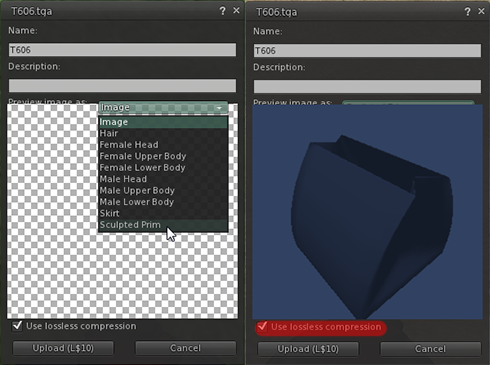Toggle lossless compression in the right dialog
The height and width of the screenshot is (365, 490).
click(262, 326)
